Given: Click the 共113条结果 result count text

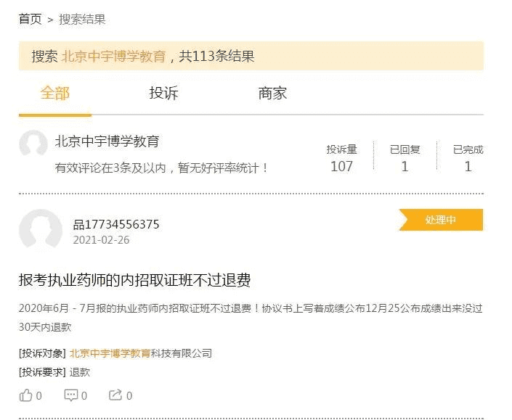Looking at the screenshot, I should (216, 56).
